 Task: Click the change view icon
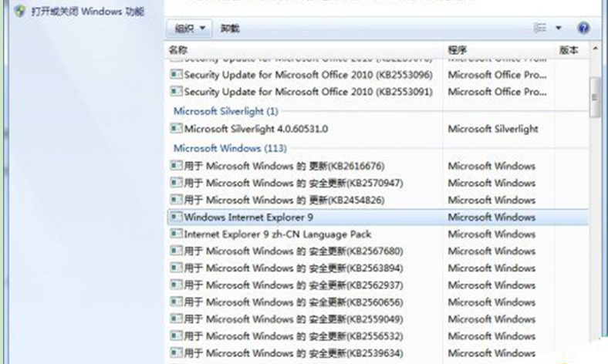click(540, 28)
